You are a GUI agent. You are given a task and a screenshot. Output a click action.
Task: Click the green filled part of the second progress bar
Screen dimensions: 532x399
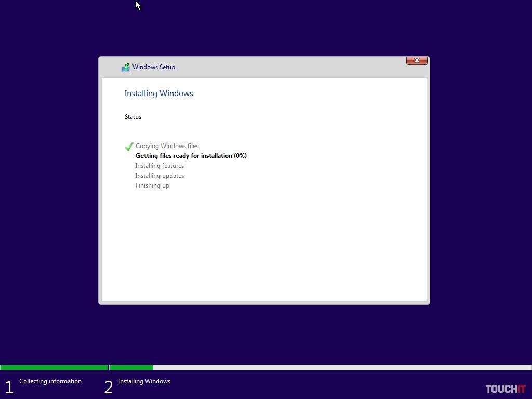pyautogui.click(x=131, y=367)
